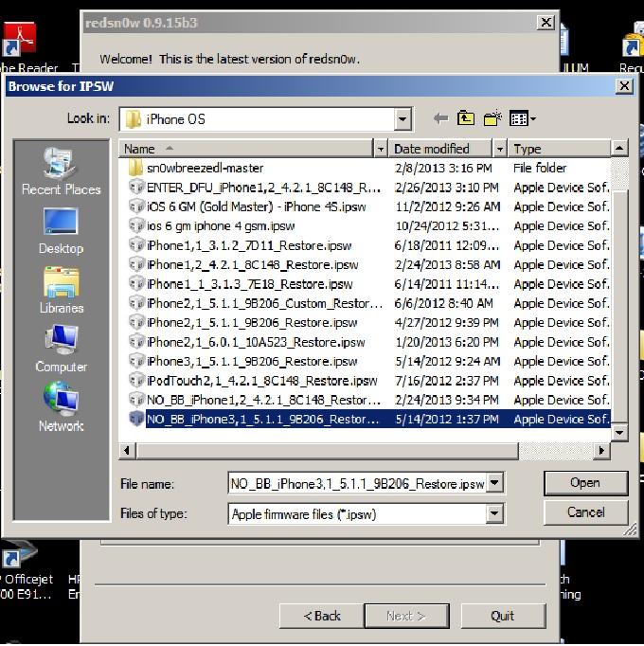The height and width of the screenshot is (646, 644).
Task: Click the date 6/6/2012 8:40 AM
Action: (443, 303)
